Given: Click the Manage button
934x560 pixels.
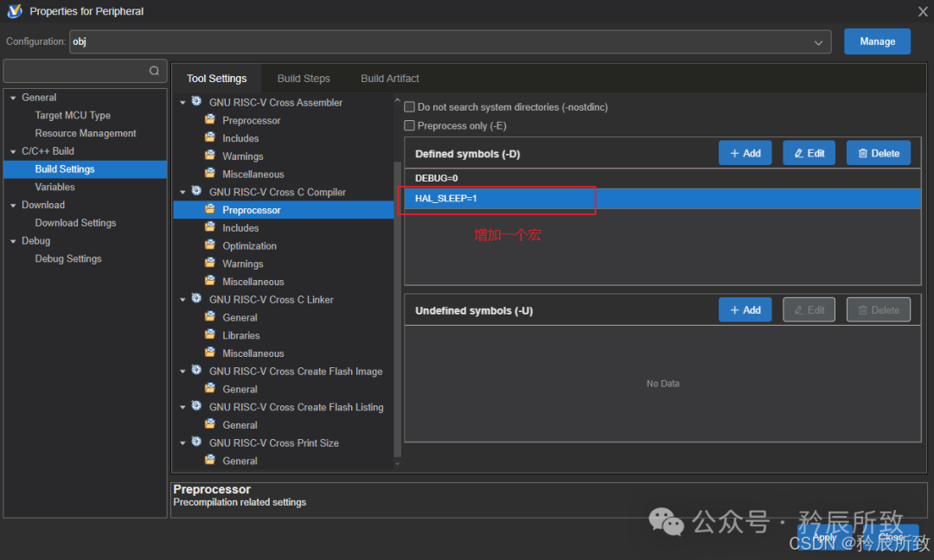Looking at the screenshot, I should [x=877, y=41].
